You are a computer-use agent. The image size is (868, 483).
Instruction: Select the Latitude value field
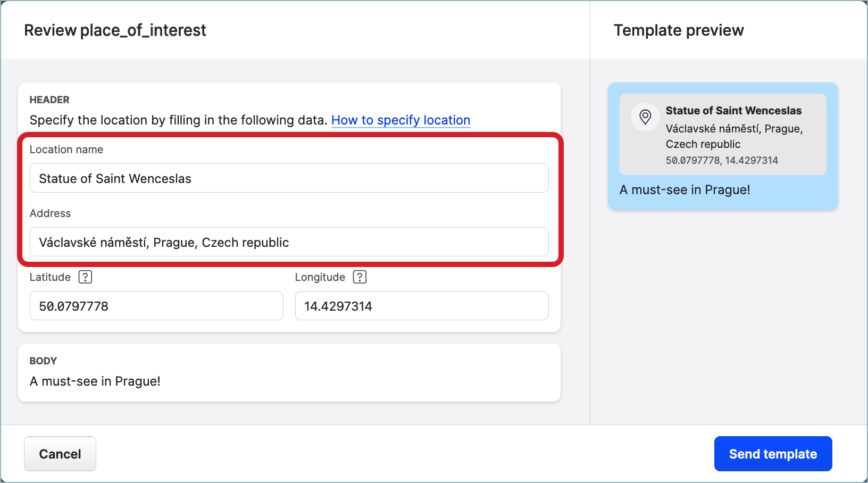(156, 306)
